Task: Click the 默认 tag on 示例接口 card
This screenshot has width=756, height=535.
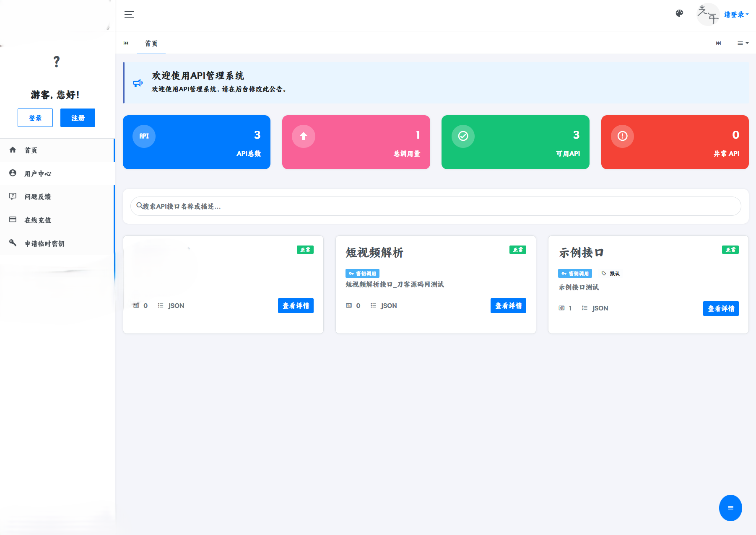Action: pos(611,274)
